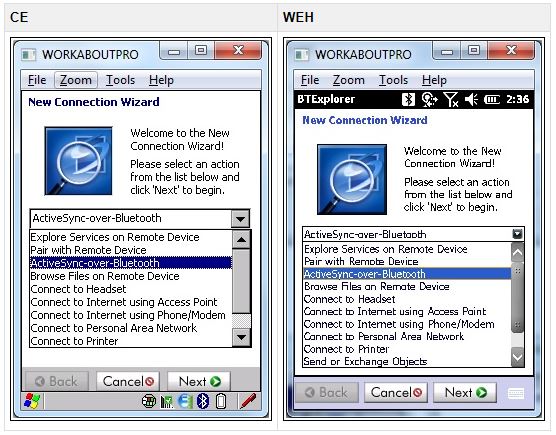Select Pair with Remote Device in WEH
This screenshot has height=435, width=556.
pyautogui.click(x=407, y=262)
